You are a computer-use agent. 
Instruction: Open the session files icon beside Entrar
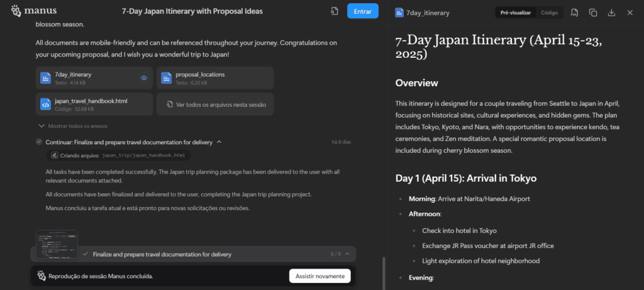(334, 11)
